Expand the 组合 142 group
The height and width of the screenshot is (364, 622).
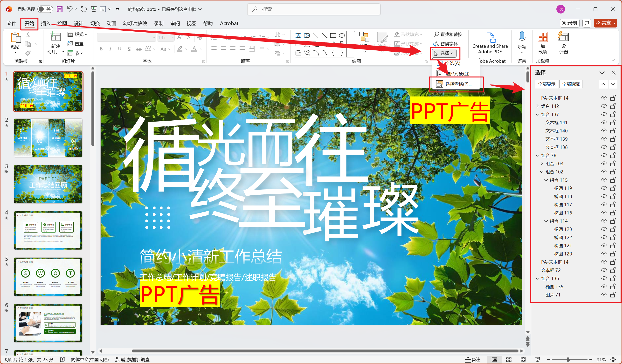537,106
